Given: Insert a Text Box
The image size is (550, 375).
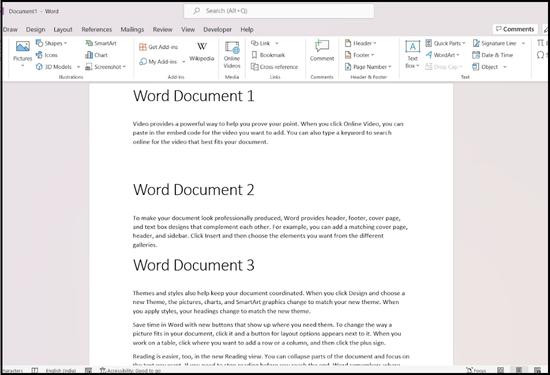Looking at the screenshot, I should [412, 54].
